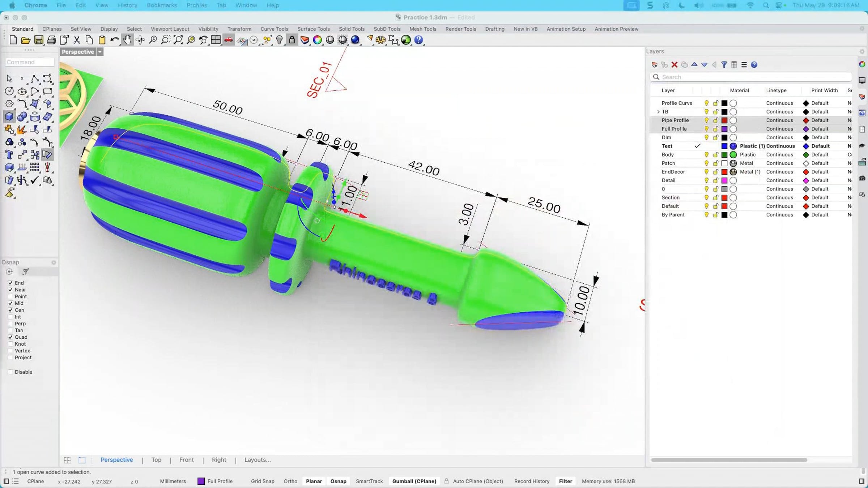Click the layers filter funnel icon

pos(724,65)
